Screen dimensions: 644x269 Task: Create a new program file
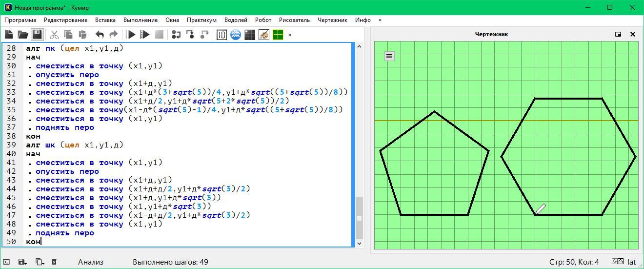[9, 35]
